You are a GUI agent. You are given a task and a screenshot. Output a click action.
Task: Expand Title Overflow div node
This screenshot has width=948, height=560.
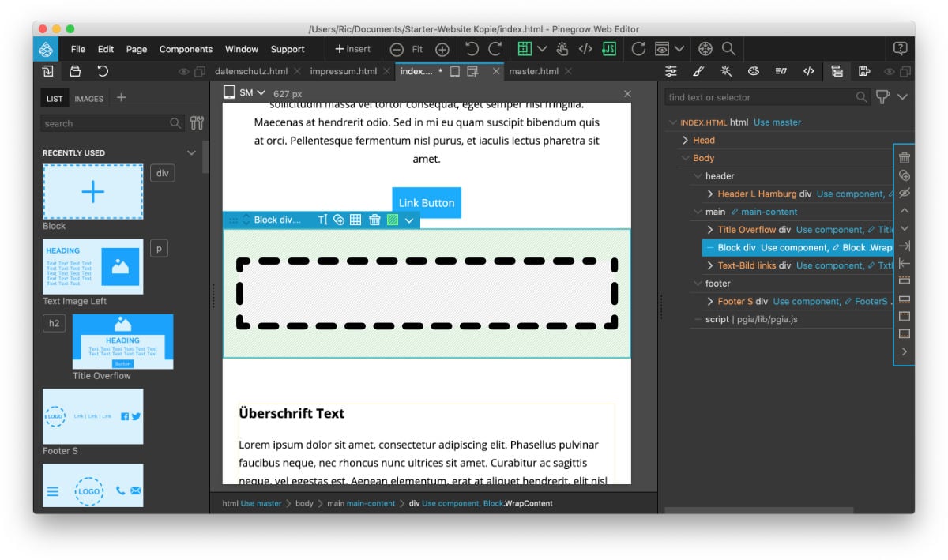pos(709,230)
